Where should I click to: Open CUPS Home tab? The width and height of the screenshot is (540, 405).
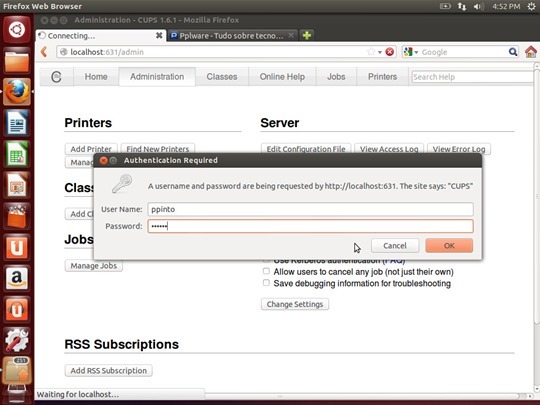(96, 76)
